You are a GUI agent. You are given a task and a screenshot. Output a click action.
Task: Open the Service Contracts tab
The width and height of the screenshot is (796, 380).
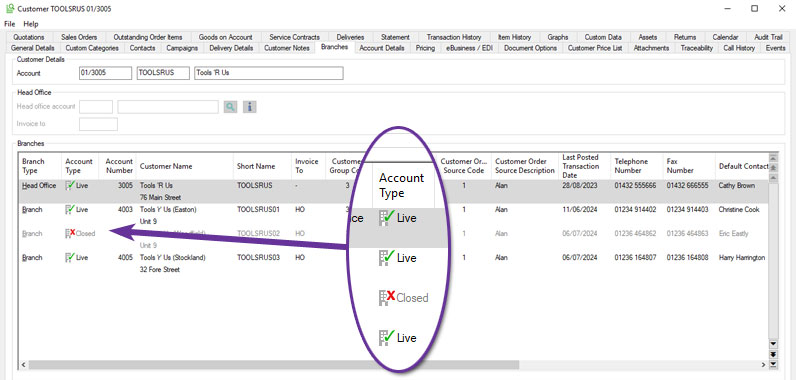(294, 37)
